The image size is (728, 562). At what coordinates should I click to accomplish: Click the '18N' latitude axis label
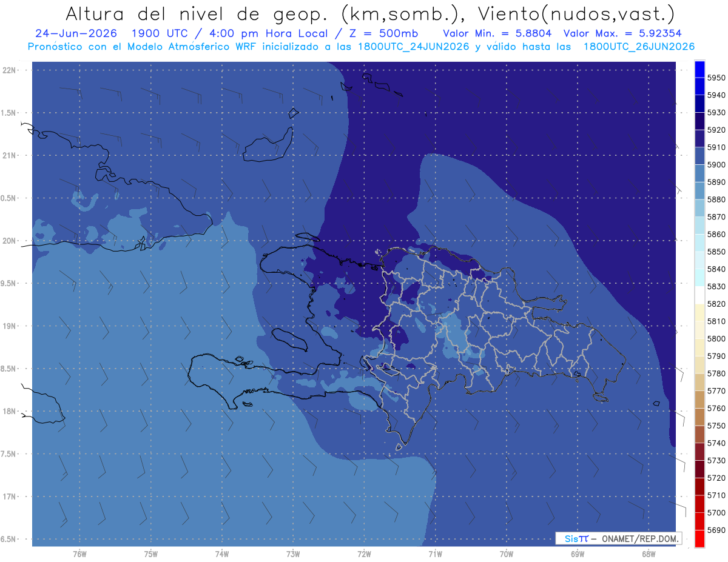(x=10, y=412)
